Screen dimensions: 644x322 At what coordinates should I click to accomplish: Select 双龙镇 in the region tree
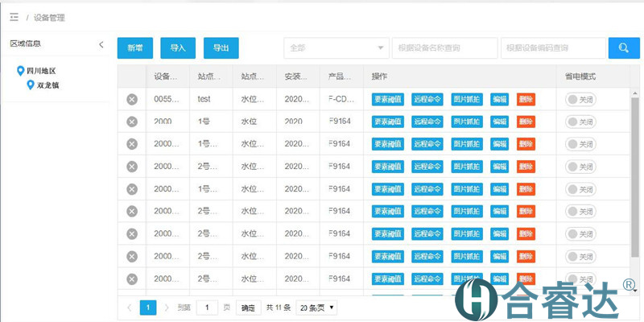coord(47,85)
